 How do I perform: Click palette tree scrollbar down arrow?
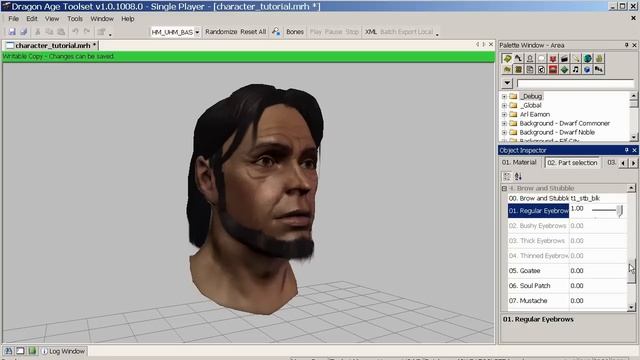(633, 137)
